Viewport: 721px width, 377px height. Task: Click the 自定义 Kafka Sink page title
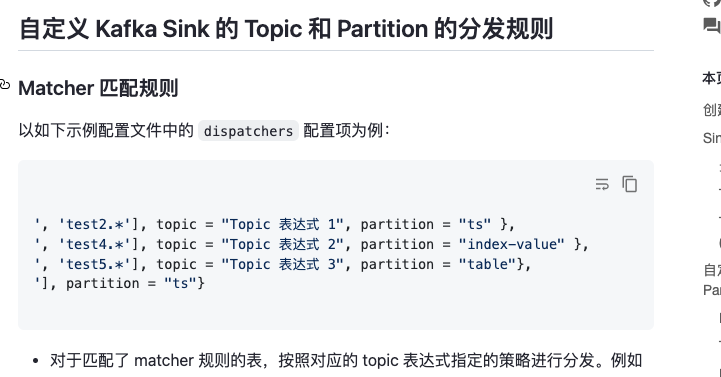coord(286,29)
